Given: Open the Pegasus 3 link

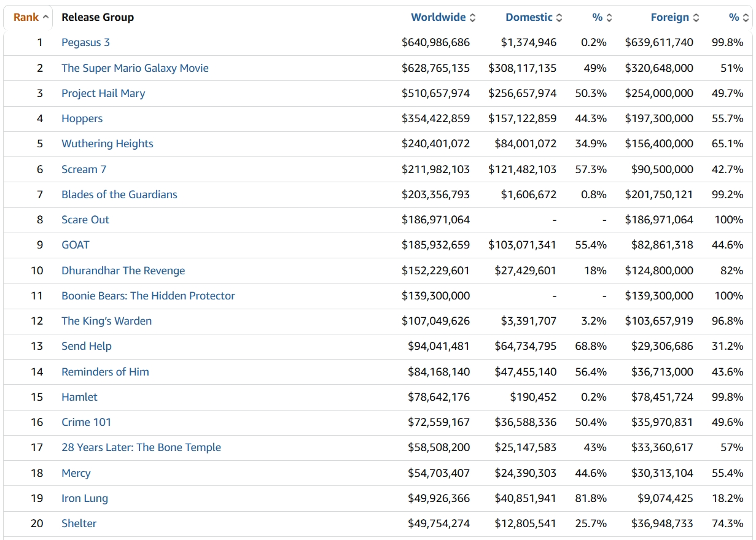Looking at the screenshot, I should tap(85, 42).
